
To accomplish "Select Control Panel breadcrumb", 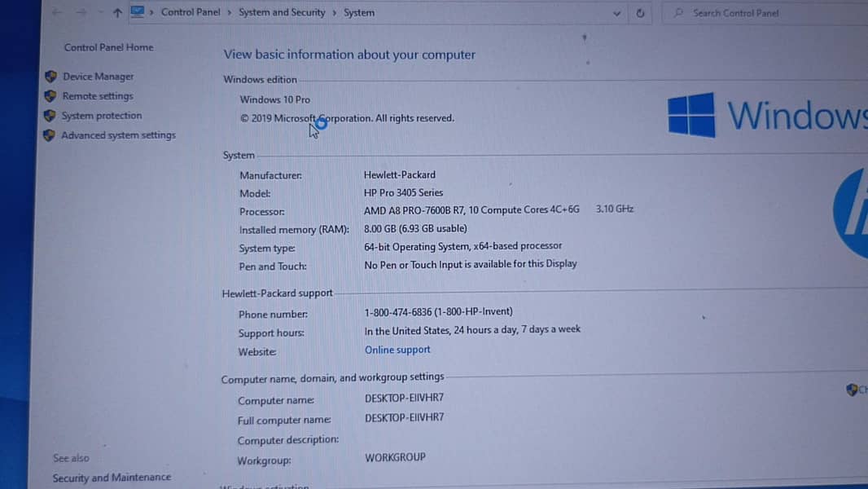I will coord(191,12).
